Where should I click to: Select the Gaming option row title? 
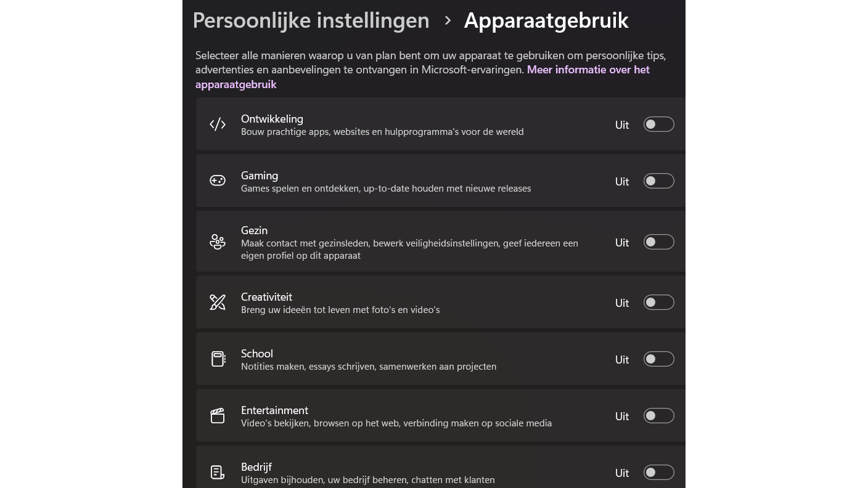260,176
